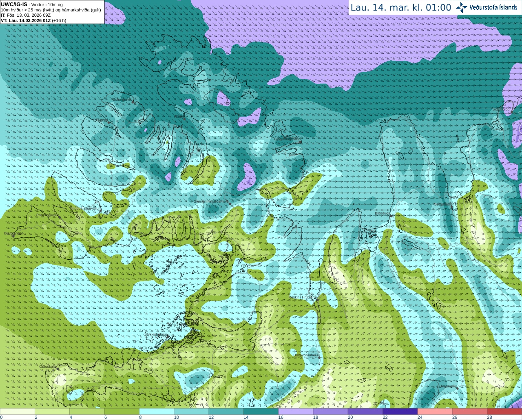Click the 'UWC/IG-IS' model title text
This screenshot has width=522, height=420.
pos(14,4)
